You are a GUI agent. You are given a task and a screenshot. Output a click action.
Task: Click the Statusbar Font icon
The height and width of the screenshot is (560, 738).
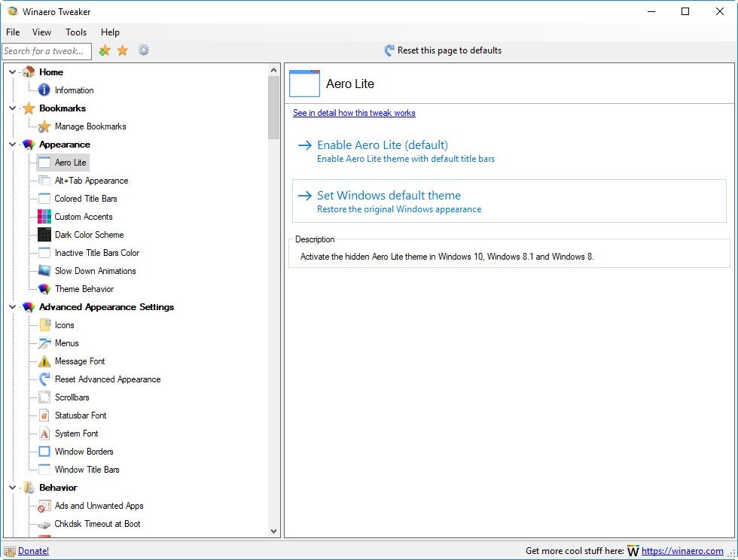pos(44,415)
